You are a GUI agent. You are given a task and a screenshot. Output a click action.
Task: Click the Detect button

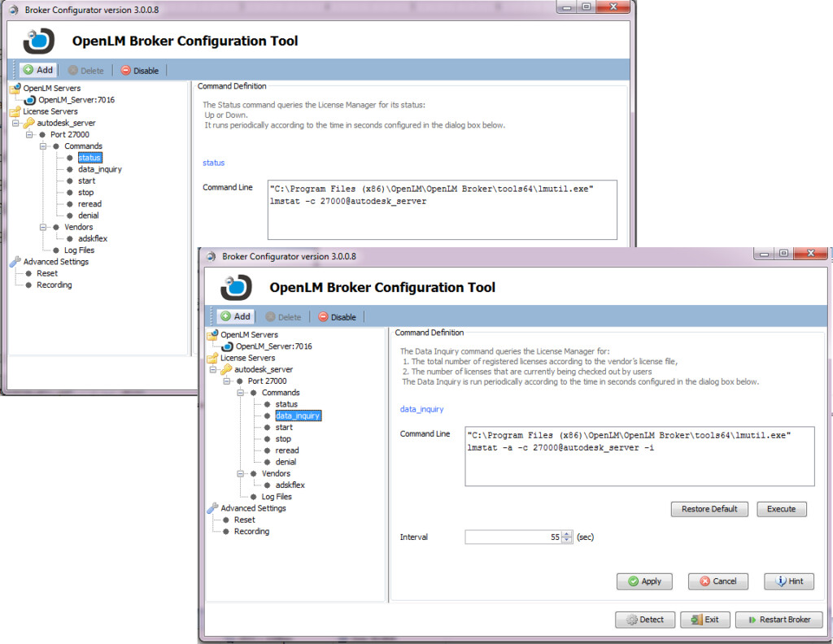[645, 620]
